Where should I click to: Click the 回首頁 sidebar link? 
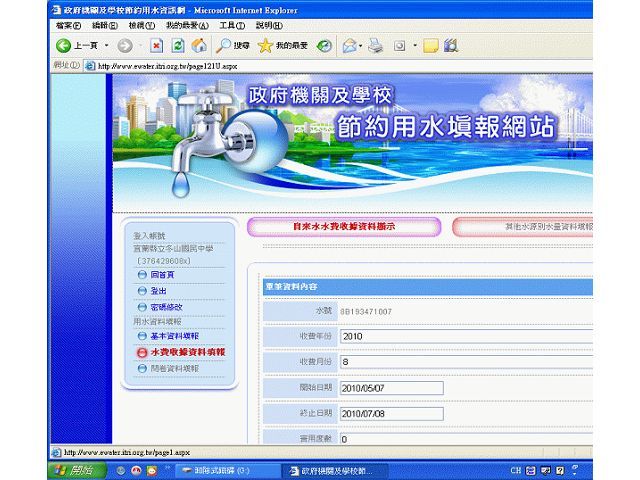161,274
